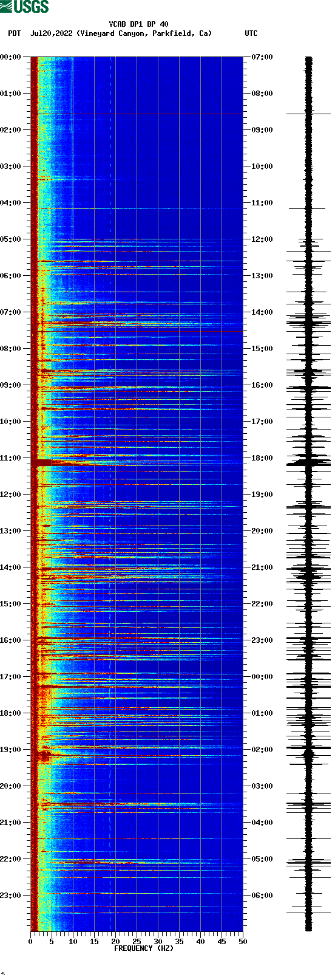Click the 11:00 PDT time label on left
Viewport: 335px width, 980px height.
(x=10, y=458)
